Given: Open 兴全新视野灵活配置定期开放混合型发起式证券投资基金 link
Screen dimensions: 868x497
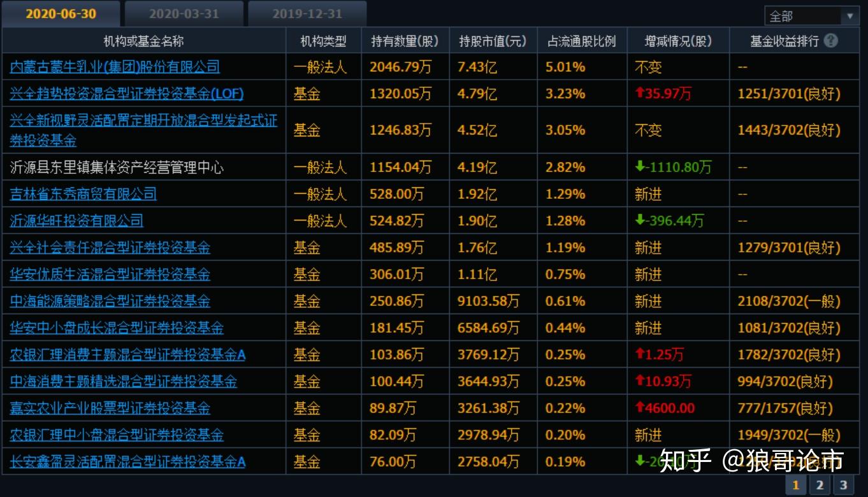Looking at the screenshot, I should click(143, 130).
